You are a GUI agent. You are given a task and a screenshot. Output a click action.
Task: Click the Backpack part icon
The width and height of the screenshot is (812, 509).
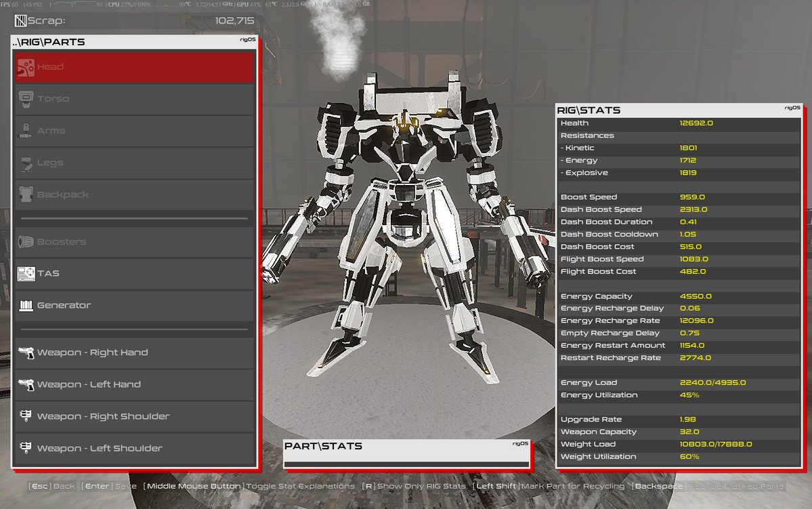click(26, 195)
